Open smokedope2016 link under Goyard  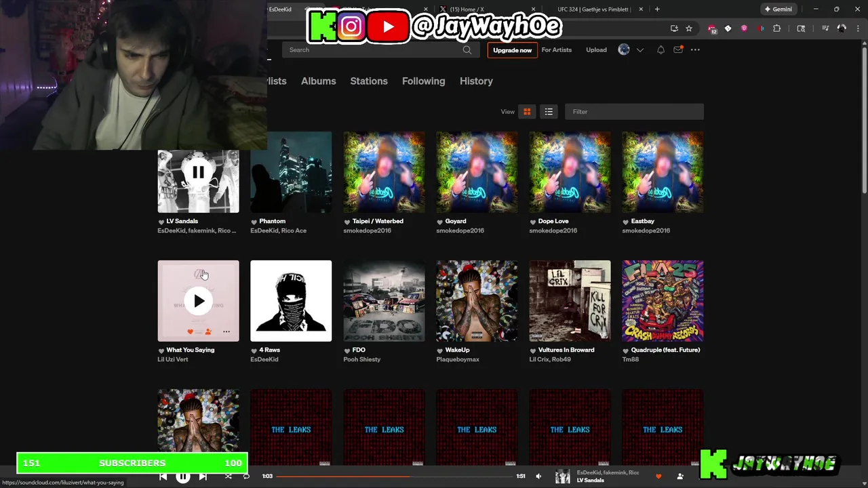[460, 230]
